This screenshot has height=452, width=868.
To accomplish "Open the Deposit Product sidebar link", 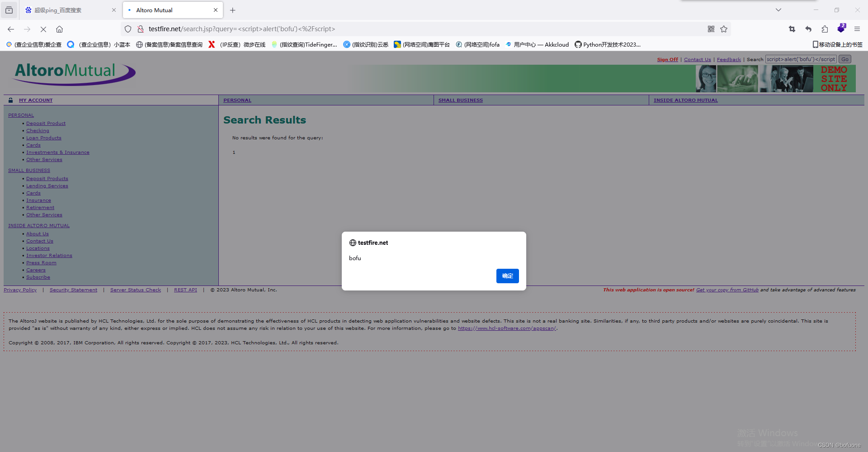I will tap(46, 124).
